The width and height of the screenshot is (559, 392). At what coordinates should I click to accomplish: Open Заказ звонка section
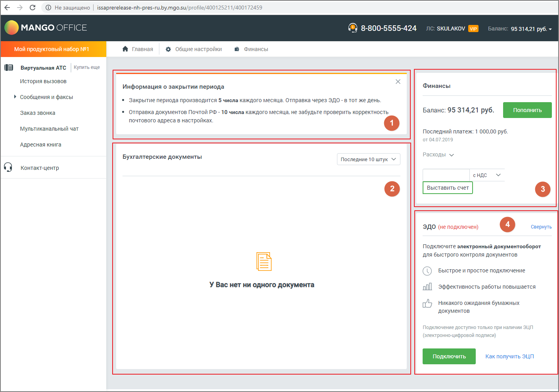click(38, 113)
